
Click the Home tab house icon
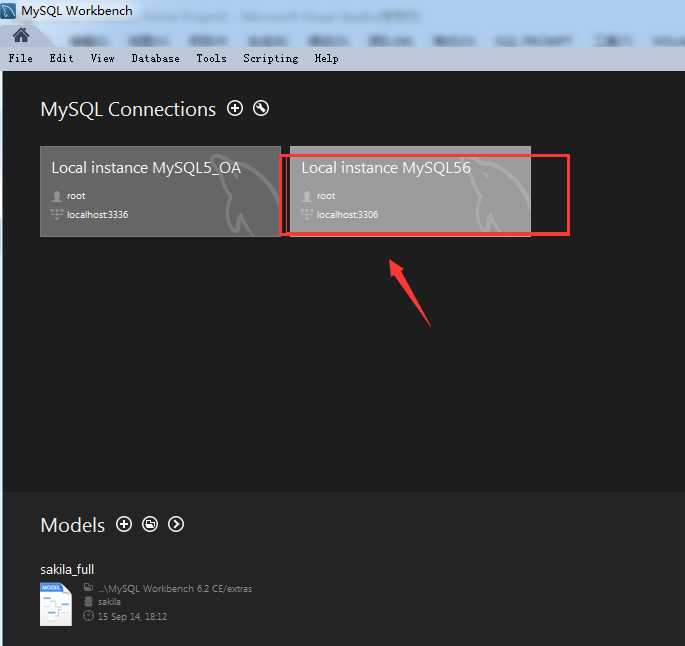pos(21,35)
